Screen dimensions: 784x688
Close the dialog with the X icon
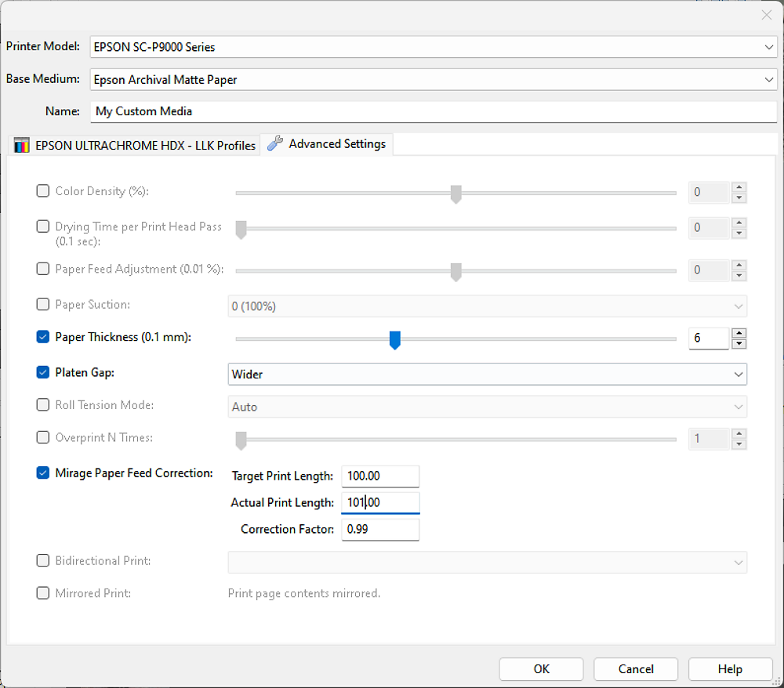(766, 15)
